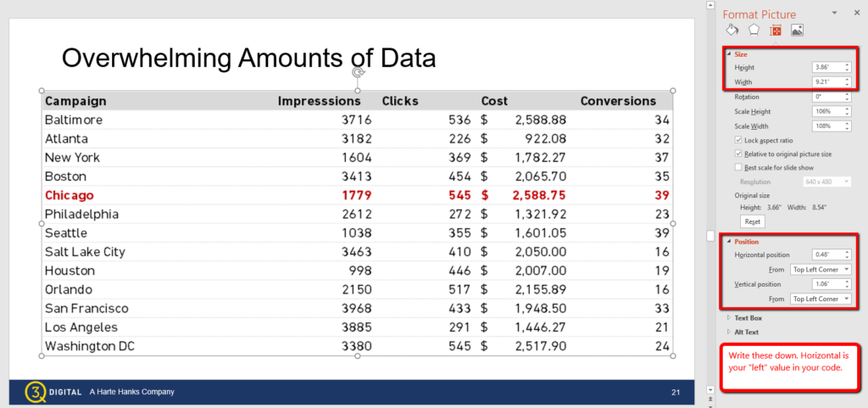
Task: Click the scrollbar down arrow beside the slide
Action: (x=711, y=389)
